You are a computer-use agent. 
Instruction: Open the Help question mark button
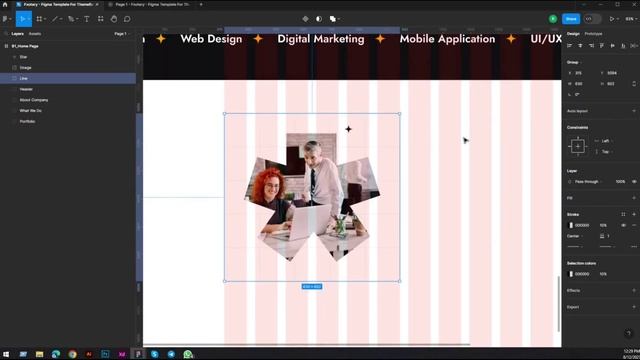tap(629, 333)
